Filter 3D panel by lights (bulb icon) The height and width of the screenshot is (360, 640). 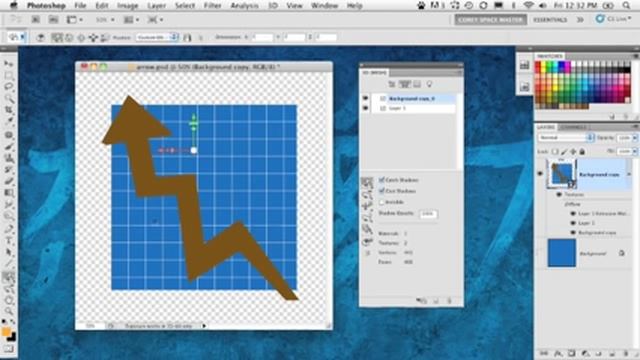click(429, 84)
